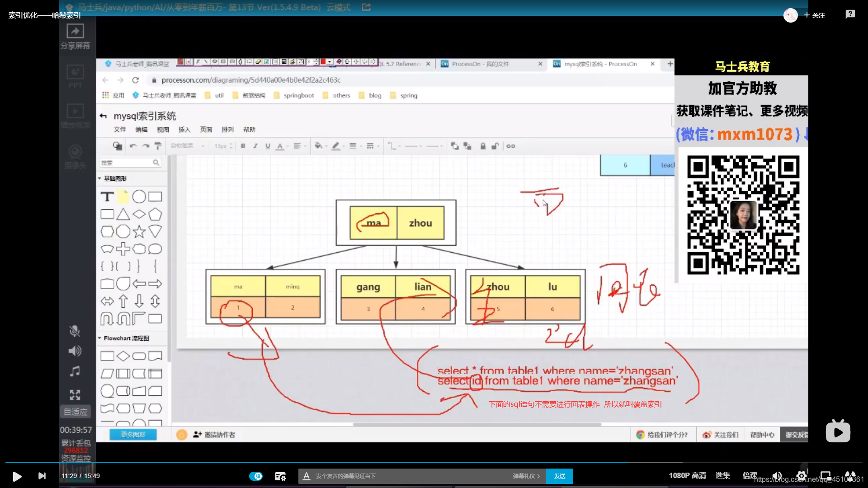Screen dimensions: 868x488
Task: Click the 更多图形 more shapes button
Action: tap(133, 435)
